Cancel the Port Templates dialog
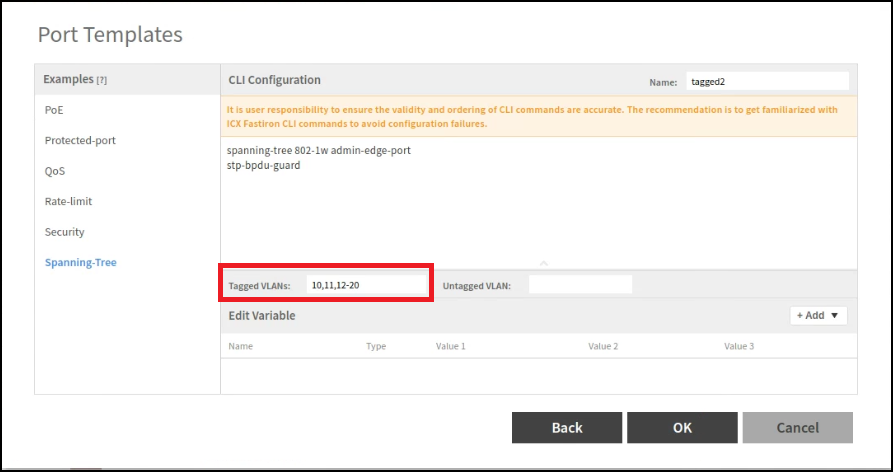This screenshot has width=893, height=472. click(x=797, y=428)
